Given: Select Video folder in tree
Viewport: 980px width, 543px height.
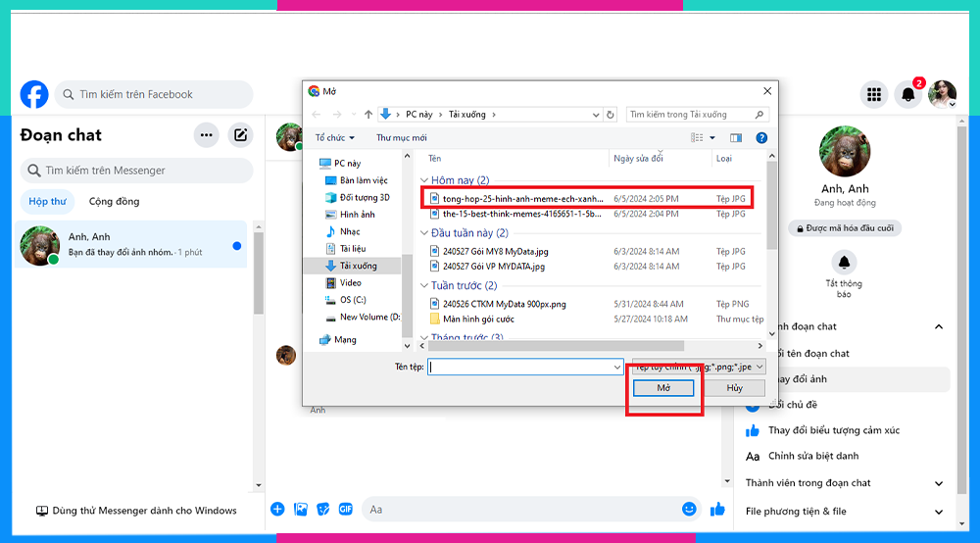Looking at the screenshot, I should coord(344,283).
